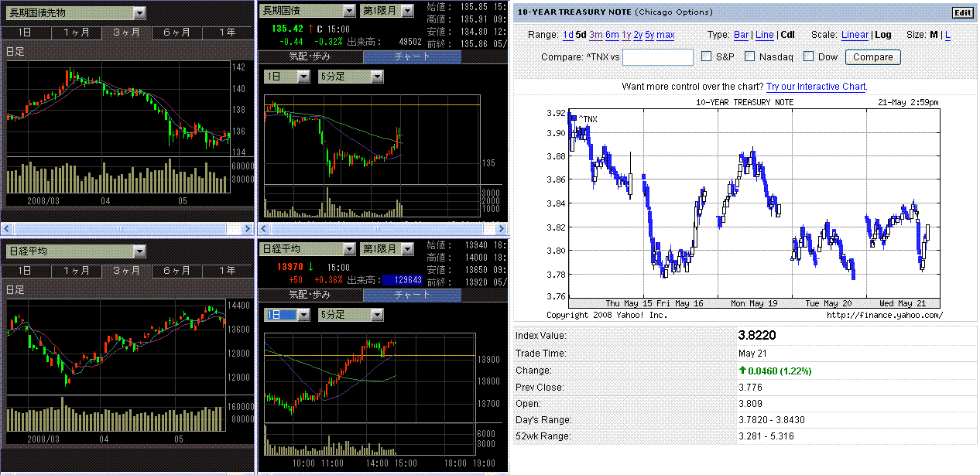Enable the S&P comparison checkbox

click(706, 56)
